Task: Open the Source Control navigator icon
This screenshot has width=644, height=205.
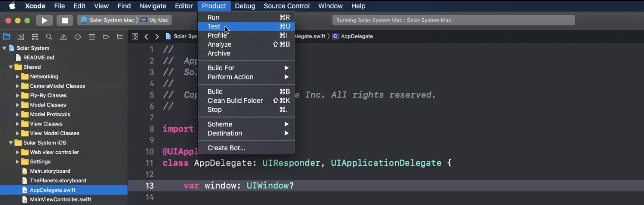Action: point(21,37)
